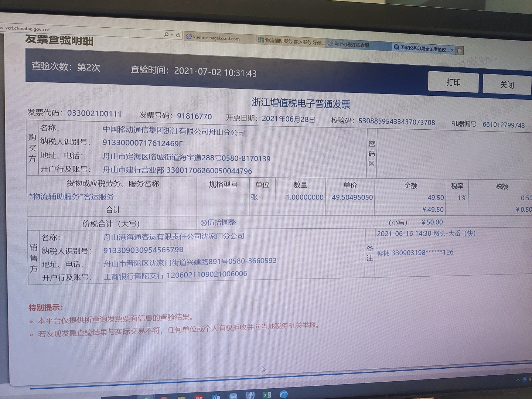532x399 pixels.
Task: Click the passenger remark 蒋祎 330903198******126
Action: tap(415, 253)
